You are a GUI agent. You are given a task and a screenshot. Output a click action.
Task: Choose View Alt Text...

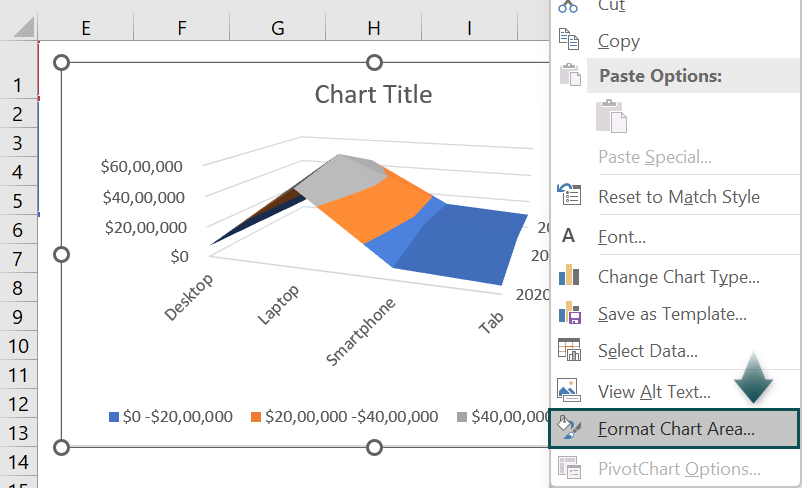pos(654,392)
